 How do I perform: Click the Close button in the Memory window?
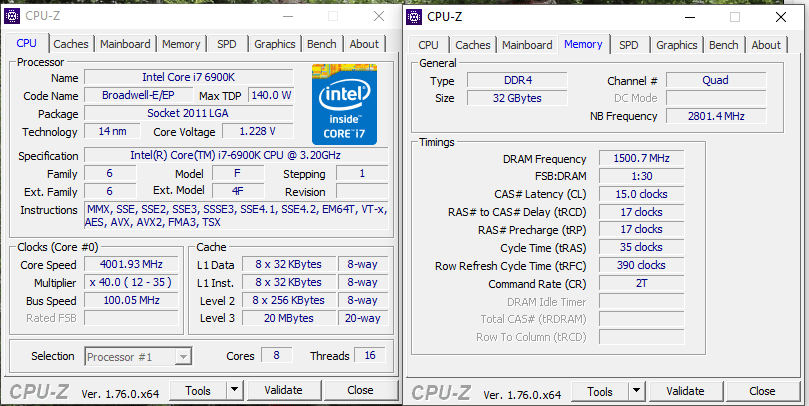click(762, 392)
